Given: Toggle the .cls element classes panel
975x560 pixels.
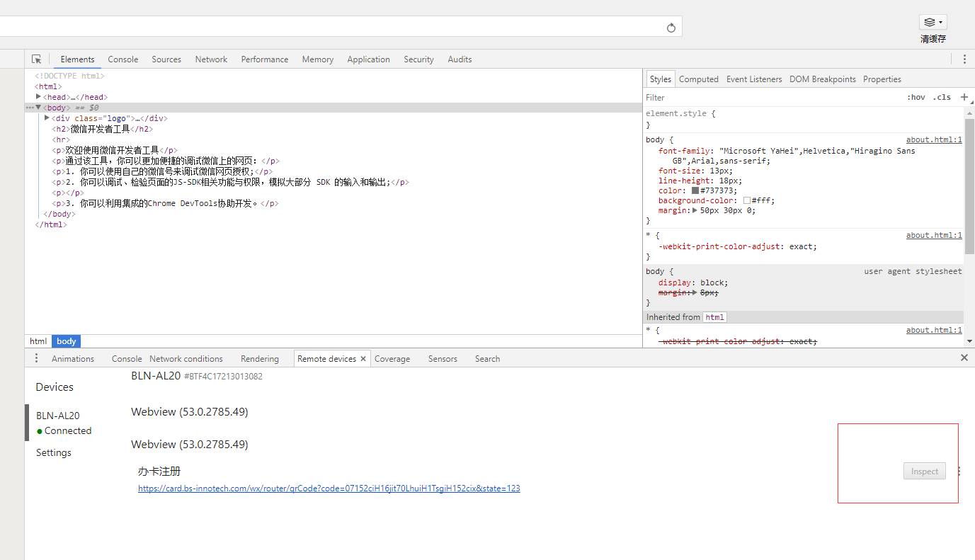Looking at the screenshot, I should [x=941, y=98].
